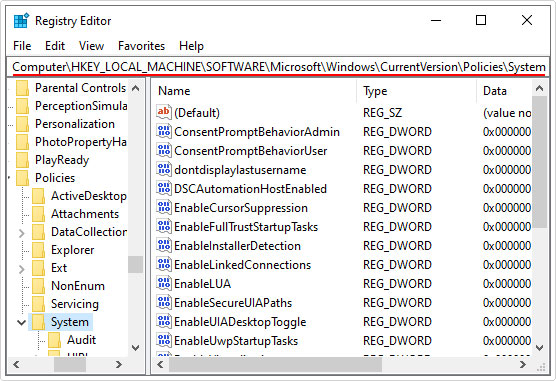
Task: Click scroll up arrow in tree pane
Action: click(x=135, y=88)
